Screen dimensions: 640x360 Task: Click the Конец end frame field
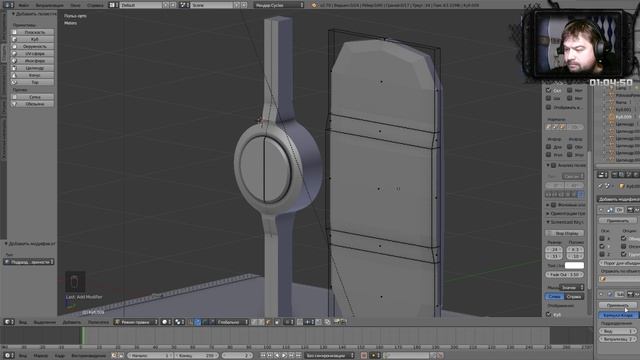pos(197,356)
